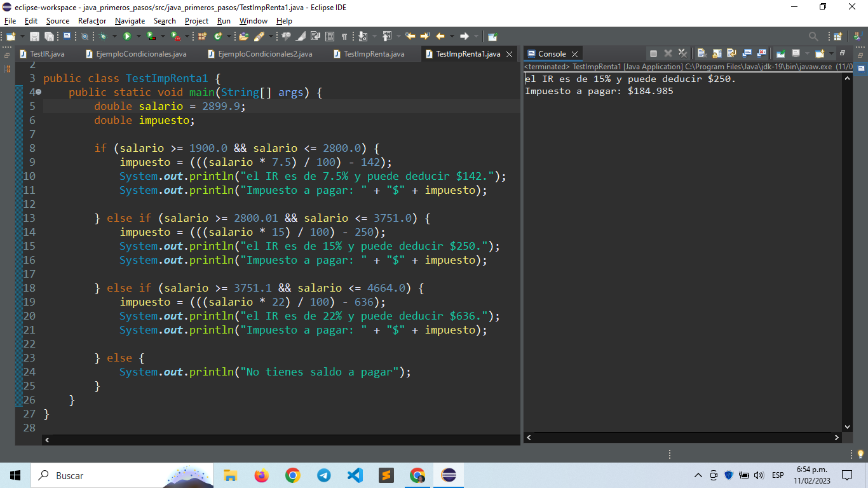Open the Project menu

(x=196, y=21)
